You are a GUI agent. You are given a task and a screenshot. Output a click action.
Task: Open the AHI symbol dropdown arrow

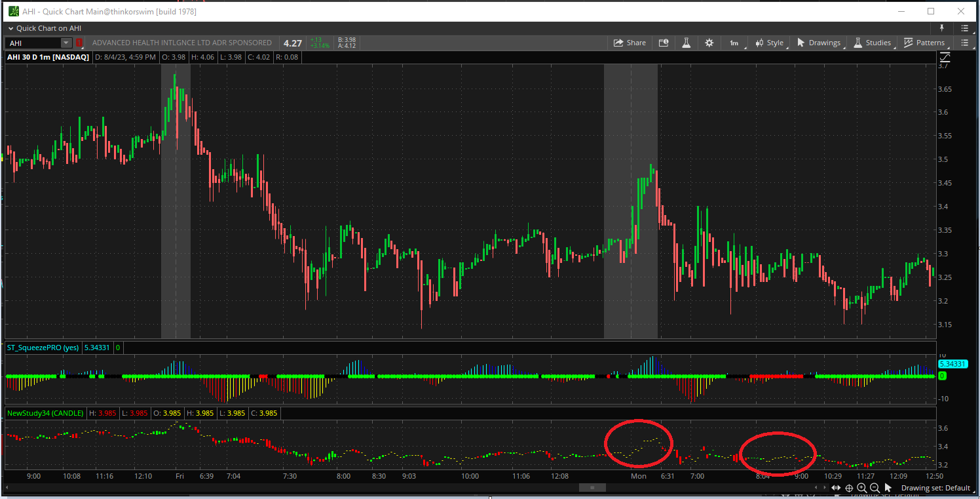click(66, 43)
